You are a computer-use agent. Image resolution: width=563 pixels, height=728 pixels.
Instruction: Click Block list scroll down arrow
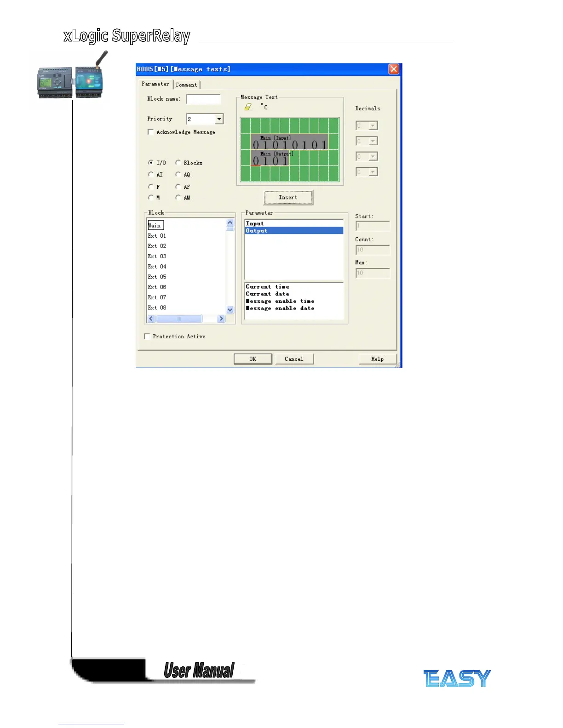pos(230,310)
